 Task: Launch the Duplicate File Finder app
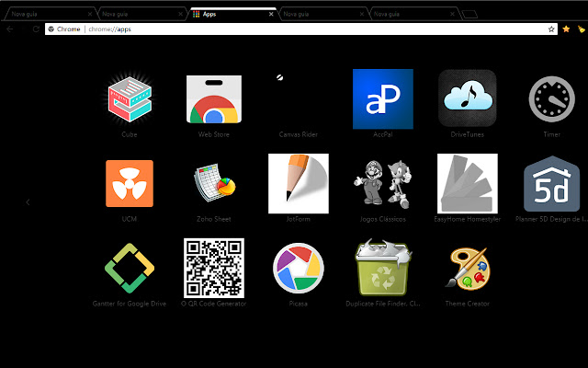pos(383,268)
